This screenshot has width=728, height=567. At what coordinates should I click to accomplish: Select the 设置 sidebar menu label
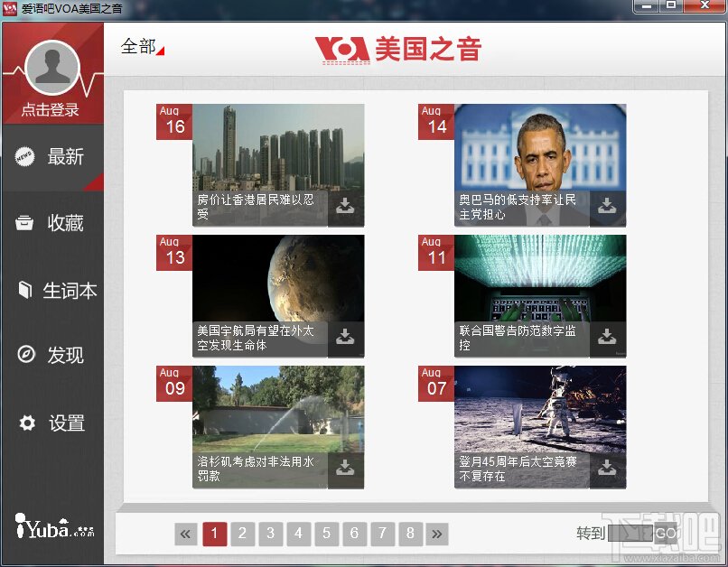(67, 423)
